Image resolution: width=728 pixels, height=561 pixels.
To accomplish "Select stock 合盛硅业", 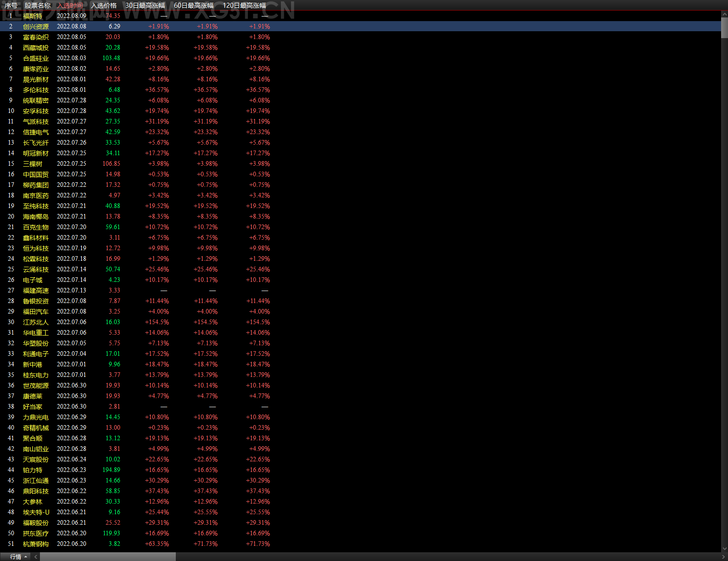I will pos(36,58).
